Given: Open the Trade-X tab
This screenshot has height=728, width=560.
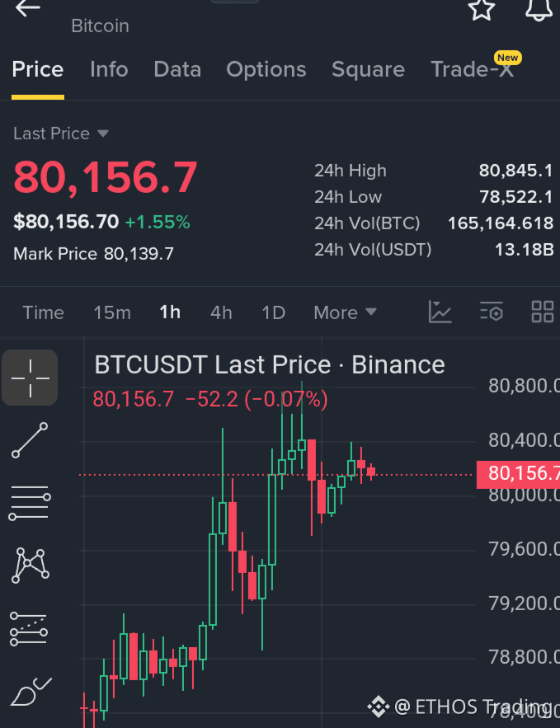Looking at the screenshot, I should click(473, 69).
